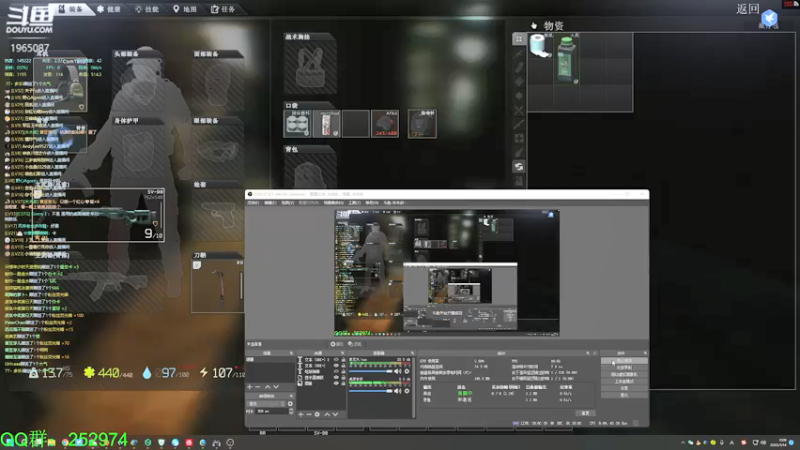
Task: Click the highlighted swap arrows icon in stash sidebar
Action: point(519,166)
